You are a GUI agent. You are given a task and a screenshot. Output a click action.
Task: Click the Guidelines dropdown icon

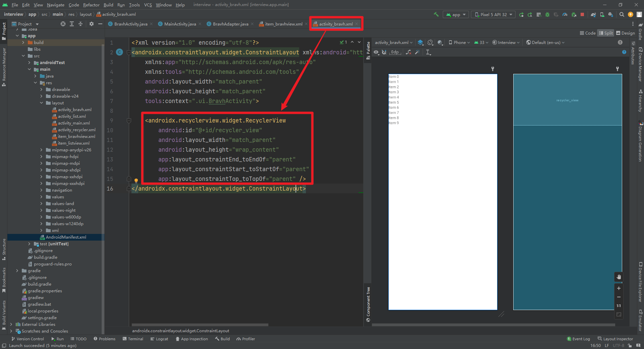428,52
